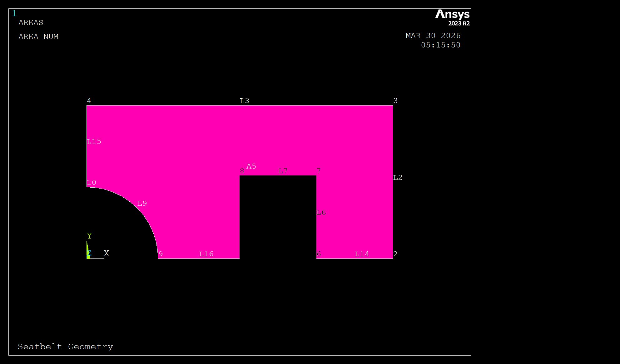Click window number 1 in the corner
Image resolution: width=620 pixels, height=364 pixels.
[14, 13]
